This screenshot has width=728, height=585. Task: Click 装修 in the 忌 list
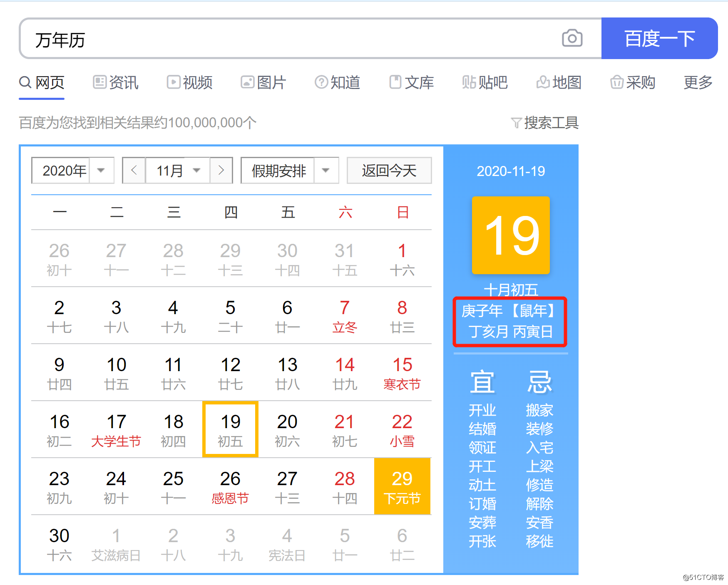click(539, 429)
